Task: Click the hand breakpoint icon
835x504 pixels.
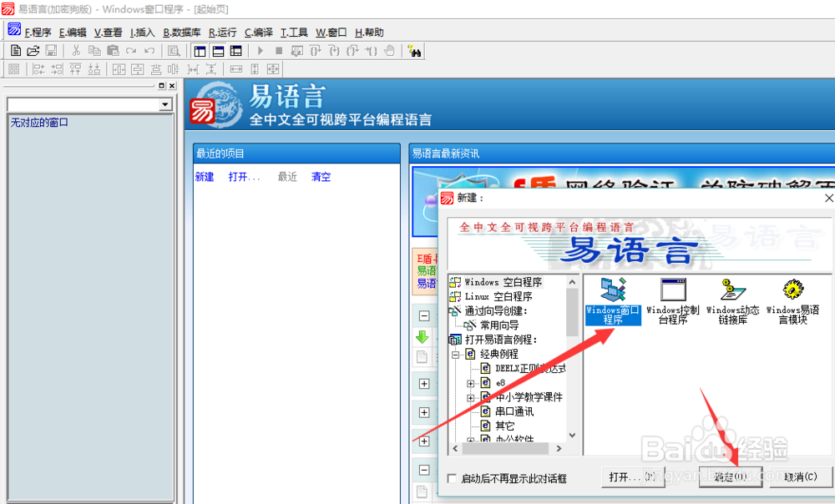Action: tap(390, 51)
